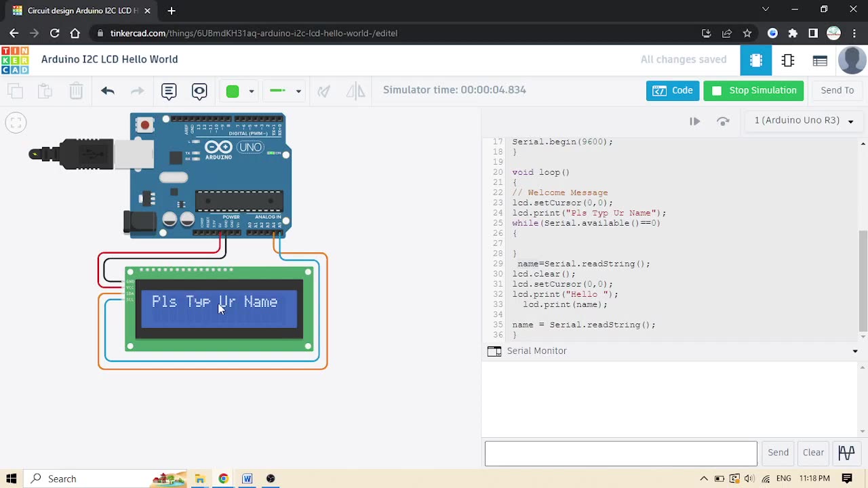Image resolution: width=868 pixels, height=488 pixels.
Task: Click the serial monitor Clear button
Action: tap(813, 453)
